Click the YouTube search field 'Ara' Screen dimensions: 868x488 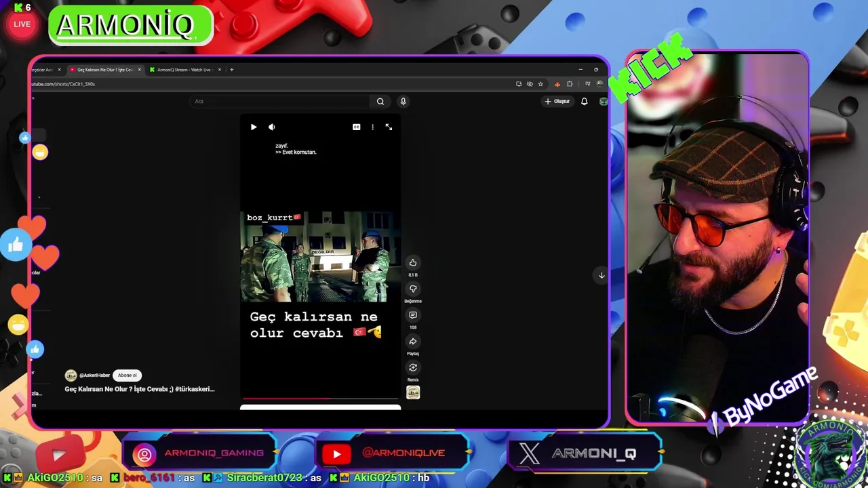[x=280, y=102]
